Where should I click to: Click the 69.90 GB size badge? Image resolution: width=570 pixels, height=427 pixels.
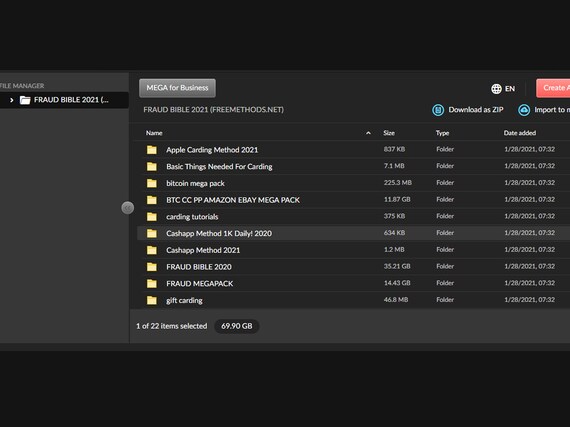pyautogui.click(x=237, y=326)
